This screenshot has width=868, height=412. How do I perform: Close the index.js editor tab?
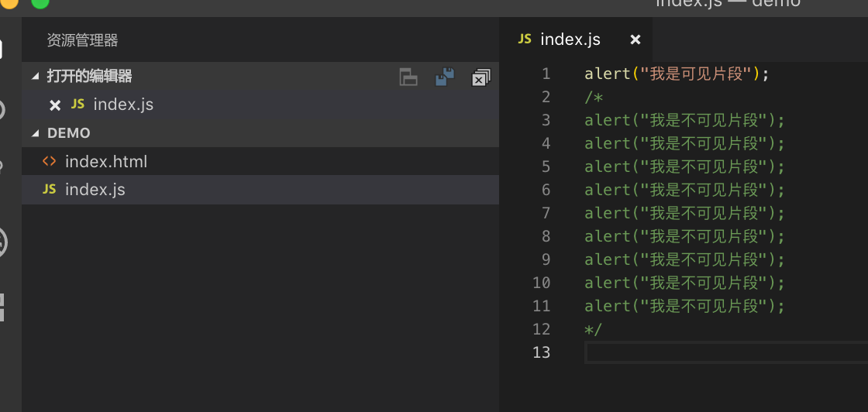point(635,39)
